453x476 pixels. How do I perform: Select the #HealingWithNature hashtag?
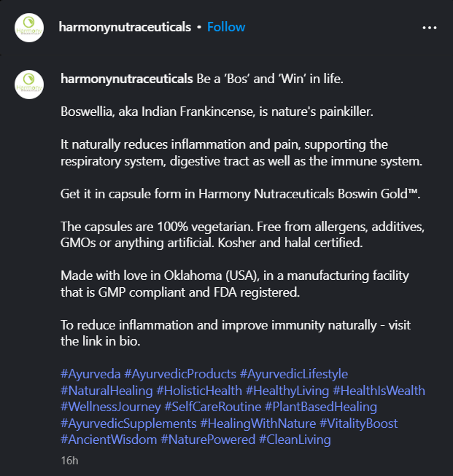coord(258,424)
